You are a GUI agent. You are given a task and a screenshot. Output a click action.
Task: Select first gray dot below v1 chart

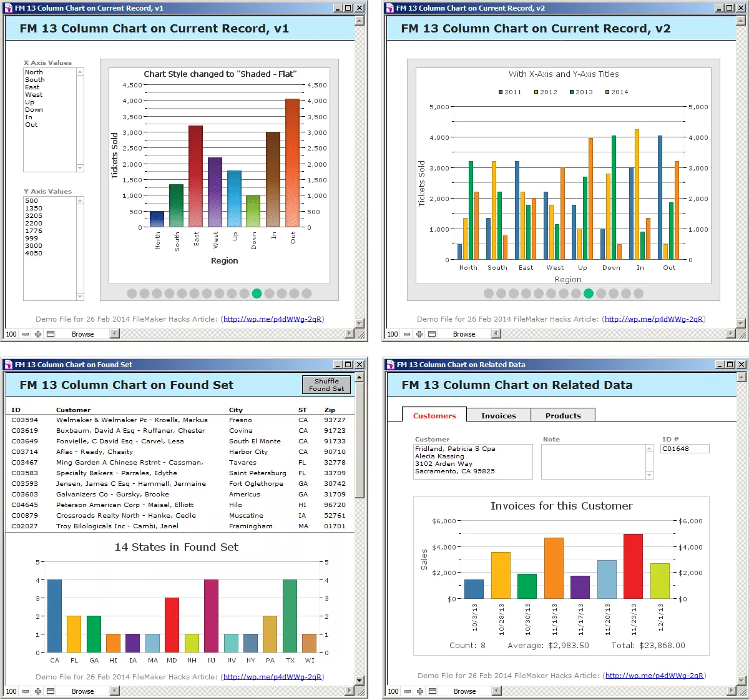(132, 293)
